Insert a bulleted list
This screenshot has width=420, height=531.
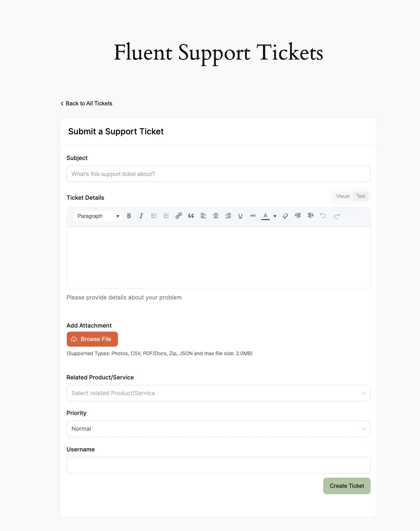(x=154, y=216)
